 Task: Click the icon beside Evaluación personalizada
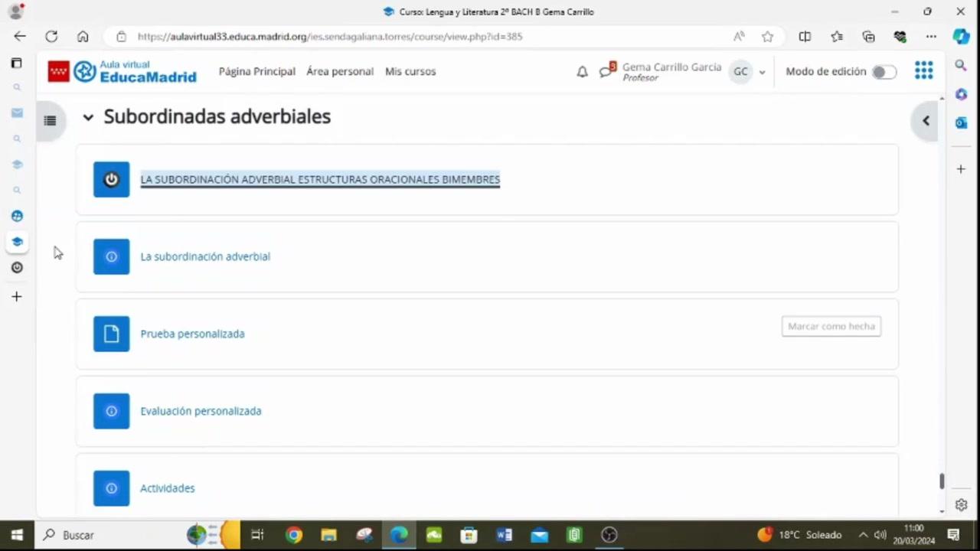112,411
